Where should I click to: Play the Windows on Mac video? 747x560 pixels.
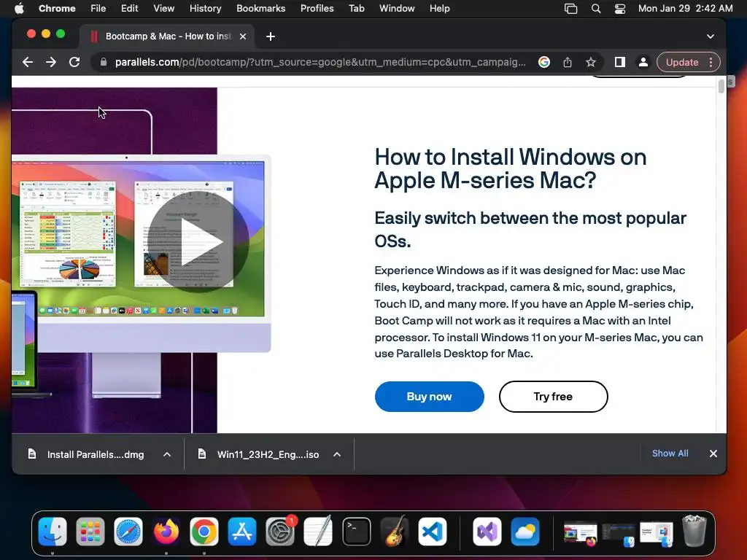tap(198, 242)
